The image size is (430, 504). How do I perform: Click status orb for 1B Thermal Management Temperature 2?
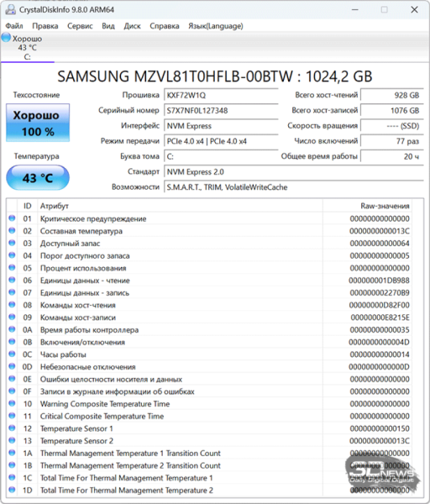pyautogui.click(x=12, y=465)
